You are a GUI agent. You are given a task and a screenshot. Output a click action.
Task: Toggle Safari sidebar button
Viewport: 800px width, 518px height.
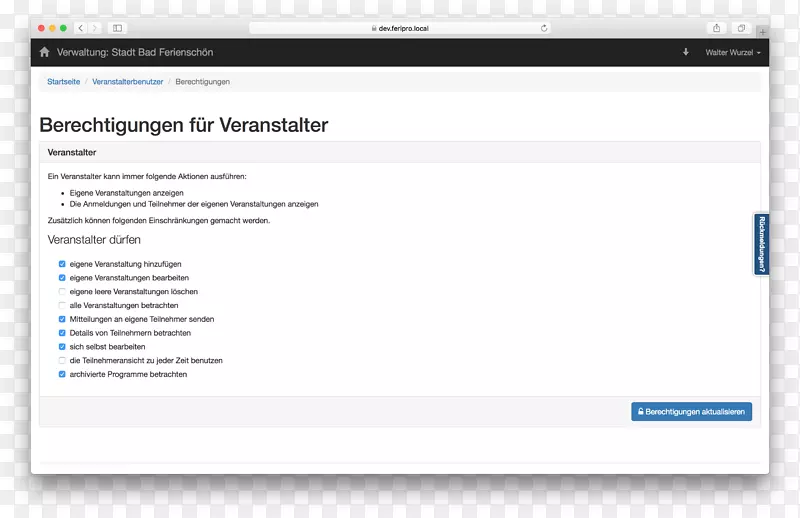click(118, 28)
